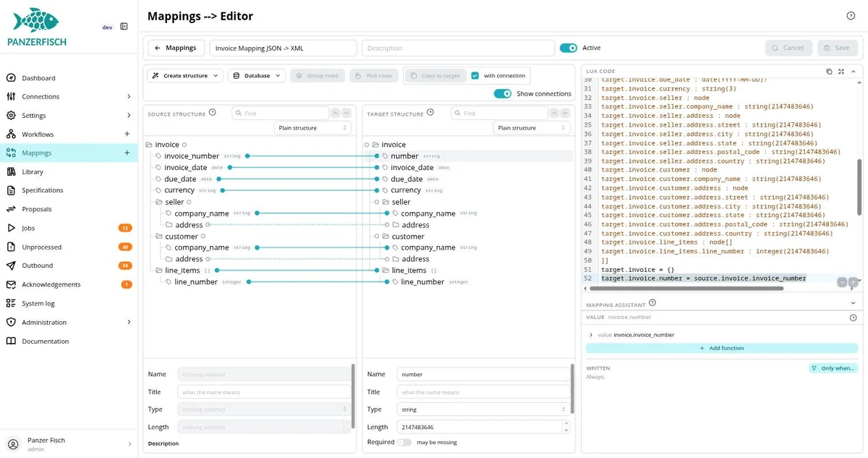868x458 pixels.
Task: Click the Cancel button
Action: point(788,48)
